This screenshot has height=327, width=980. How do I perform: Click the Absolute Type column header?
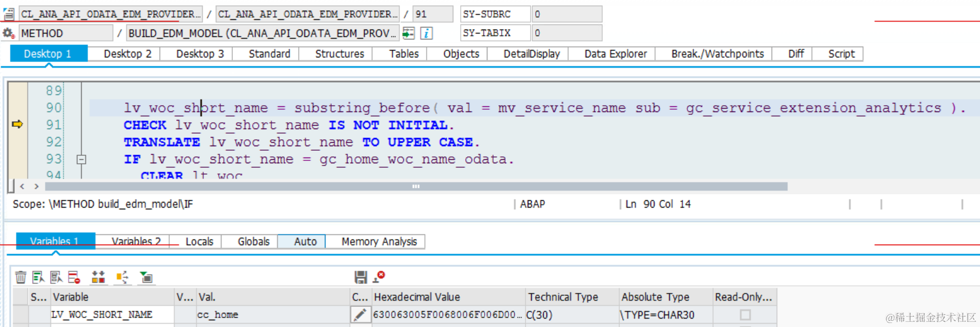click(x=666, y=297)
